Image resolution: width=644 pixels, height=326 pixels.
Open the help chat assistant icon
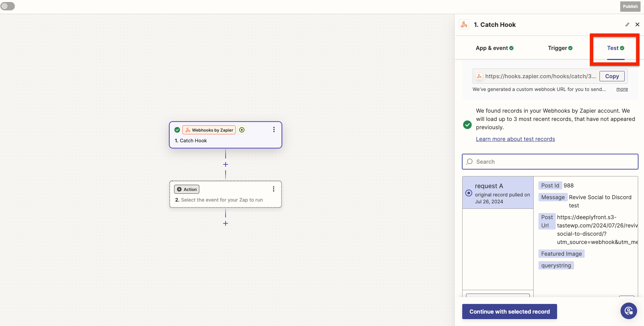point(628,311)
